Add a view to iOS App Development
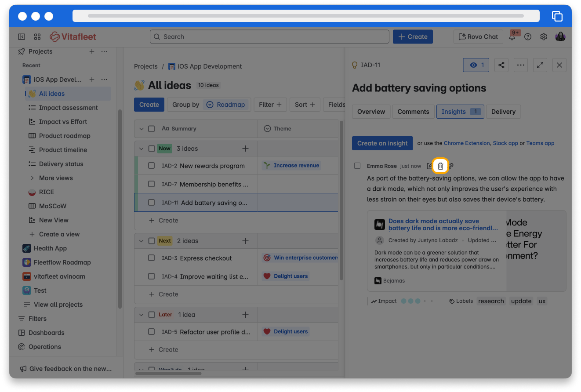Image resolution: width=581 pixels, height=392 pixels. coord(92,80)
